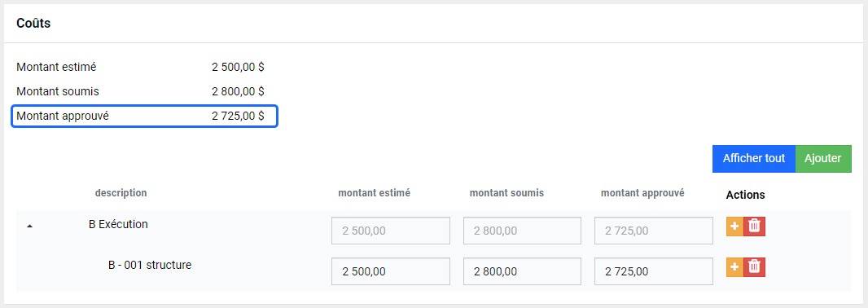Image resolution: width=868 pixels, height=308 pixels.
Task: Click the highlighted Montant approuvé summary line
Action: click(144, 117)
